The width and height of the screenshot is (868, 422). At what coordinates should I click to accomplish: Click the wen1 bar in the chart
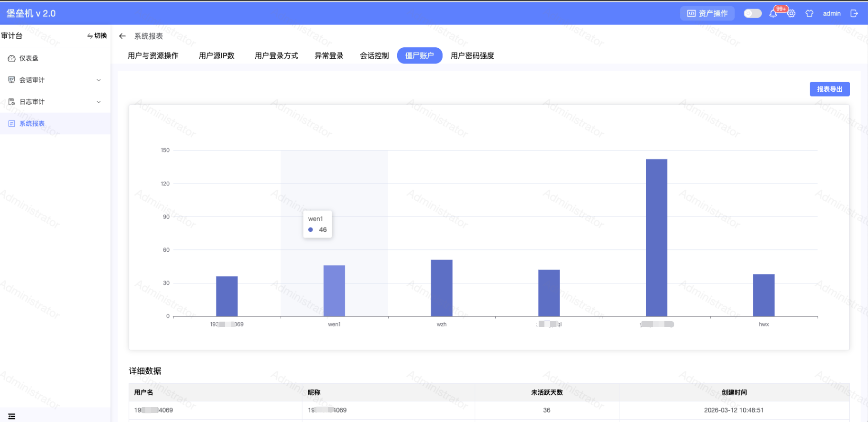[334, 291]
